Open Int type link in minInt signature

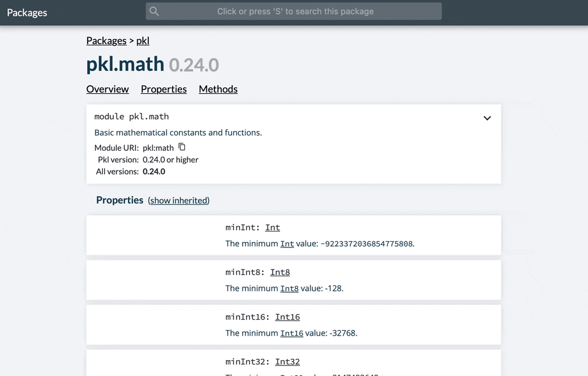(273, 227)
